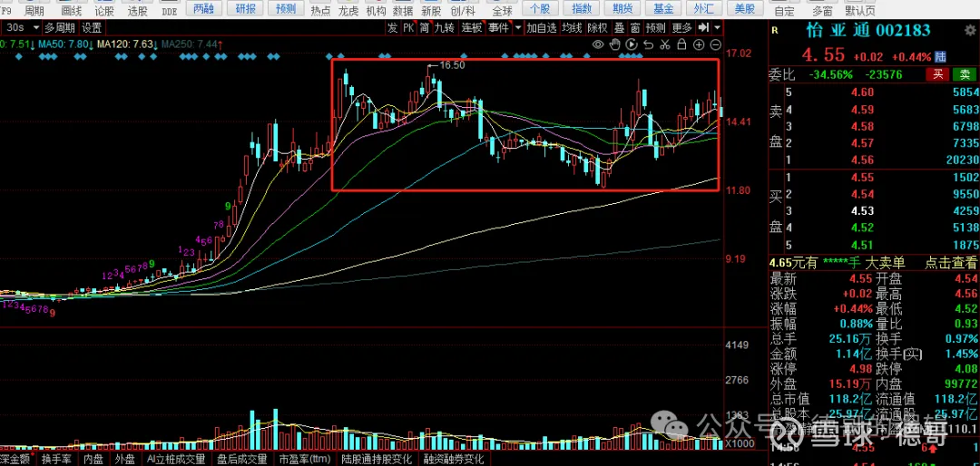Open the 新股 new stocks item

pyautogui.click(x=431, y=10)
